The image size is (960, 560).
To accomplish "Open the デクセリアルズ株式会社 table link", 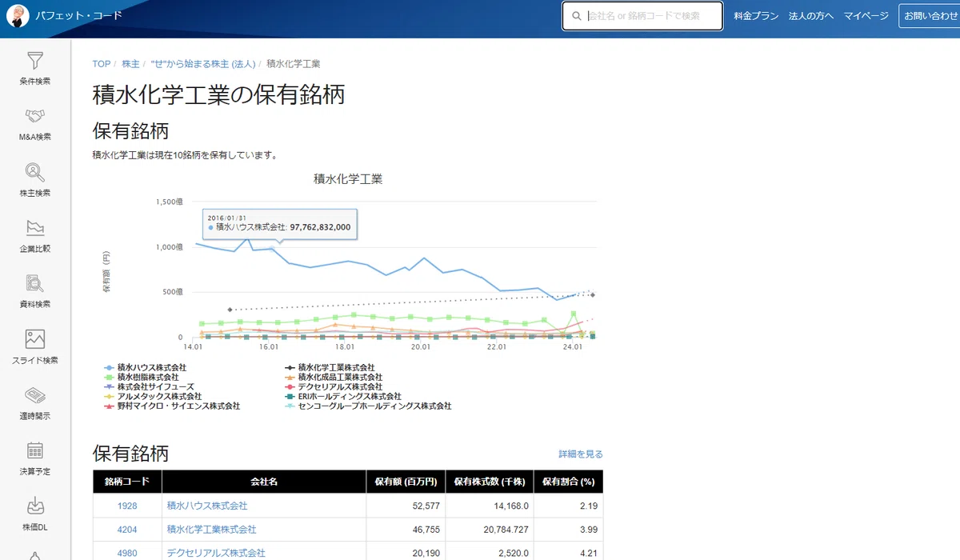I will 216,553.
